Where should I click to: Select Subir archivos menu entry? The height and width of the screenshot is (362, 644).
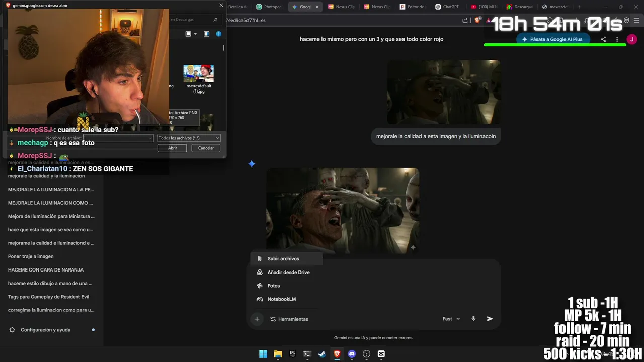(x=286, y=259)
